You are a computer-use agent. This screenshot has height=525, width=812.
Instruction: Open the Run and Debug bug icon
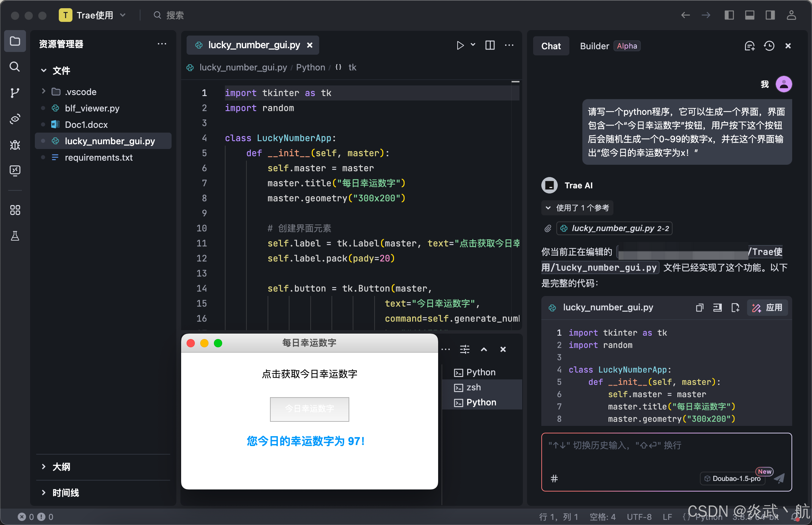pos(15,145)
